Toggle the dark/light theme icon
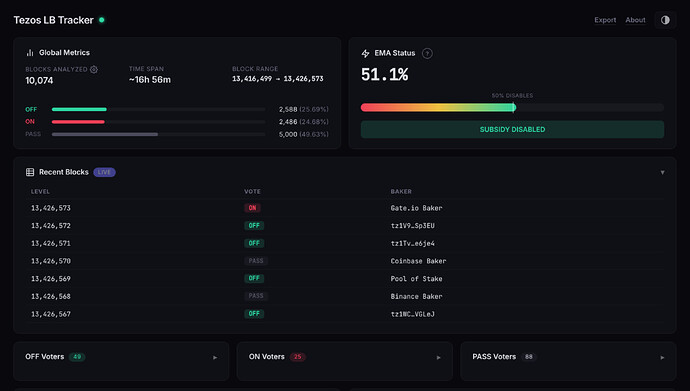This screenshot has width=690, height=391. click(665, 20)
